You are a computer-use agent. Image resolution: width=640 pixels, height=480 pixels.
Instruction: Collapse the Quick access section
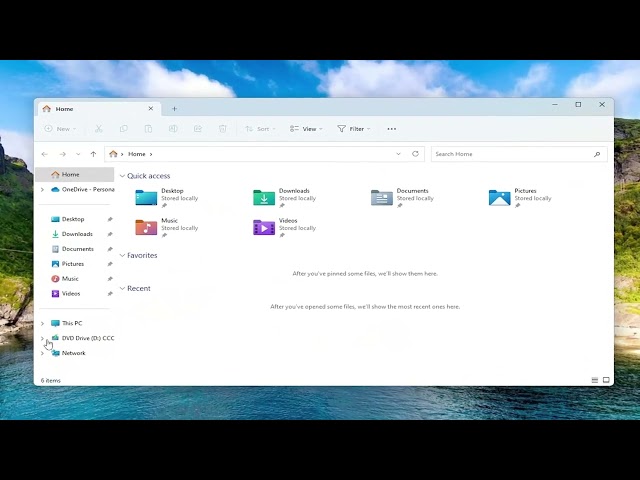point(122,176)
